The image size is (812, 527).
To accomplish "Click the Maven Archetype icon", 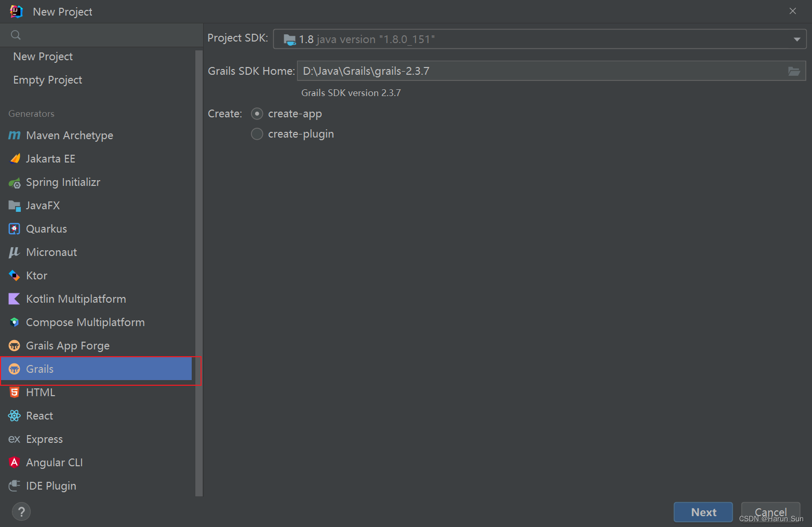I will click(15, 136).
